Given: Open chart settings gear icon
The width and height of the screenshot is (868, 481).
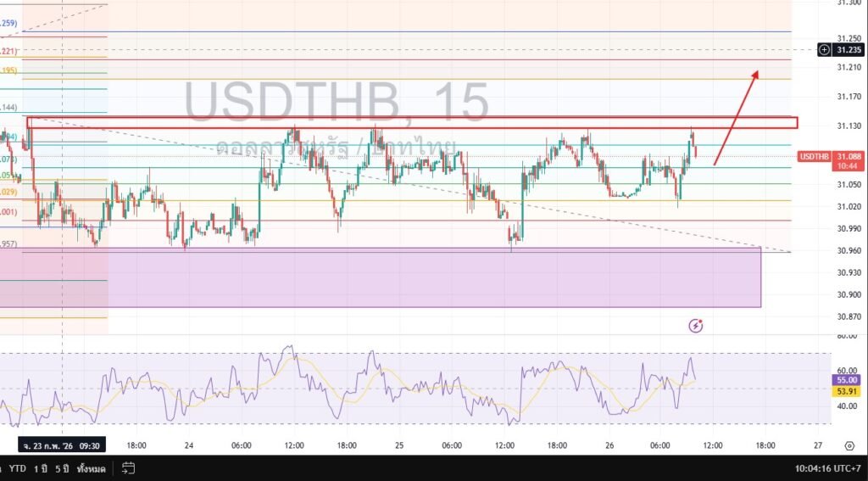Looking at the screenshot, I should click(849, 445).
